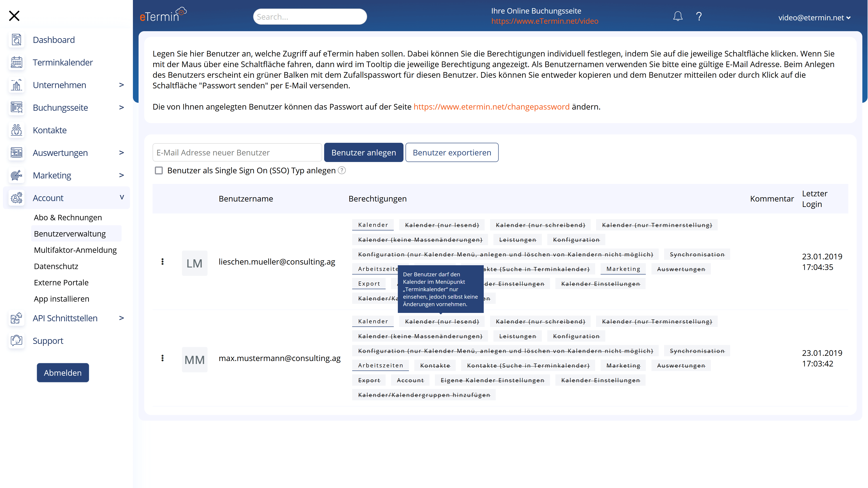Select Benutzerverwaltung submenu item
This screenshot has height=488, width=868.
tap(76, 233)
